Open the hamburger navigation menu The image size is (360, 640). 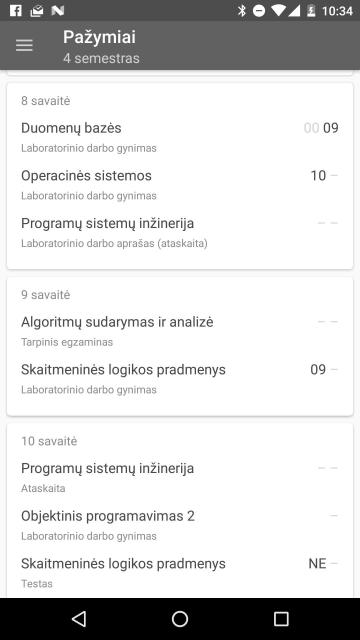coord(24,45)
